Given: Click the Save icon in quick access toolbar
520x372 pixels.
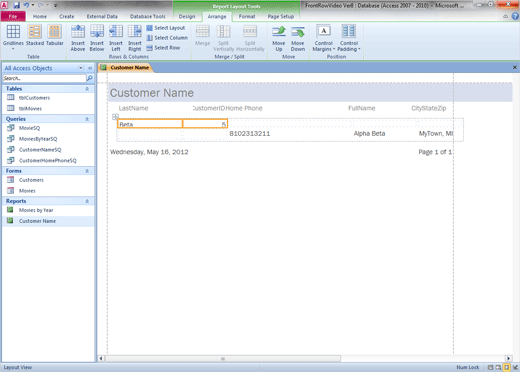Looking at the screenshot, I should tap(16, 5).
